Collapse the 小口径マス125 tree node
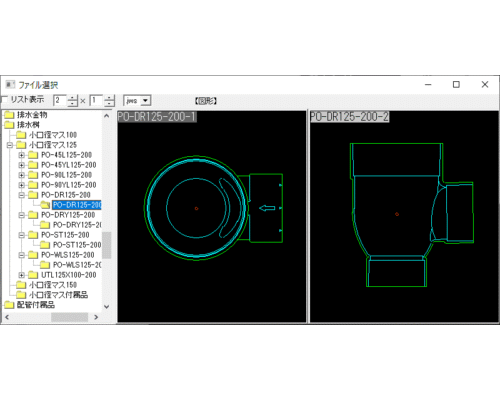 pyautogui.click(x=10, y=145)
